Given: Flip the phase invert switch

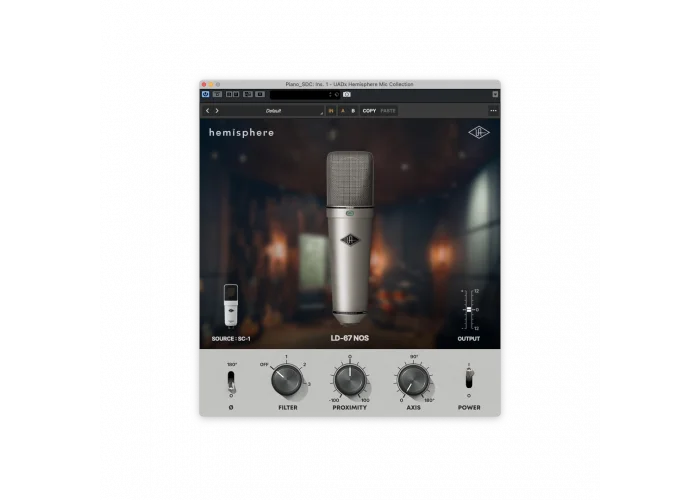Looking at the screenshot, I should click(x=231, y=382).
